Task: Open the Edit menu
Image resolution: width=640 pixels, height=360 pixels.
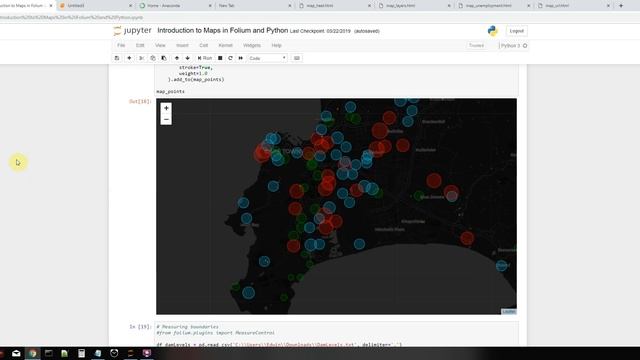Action: [140, 45]
